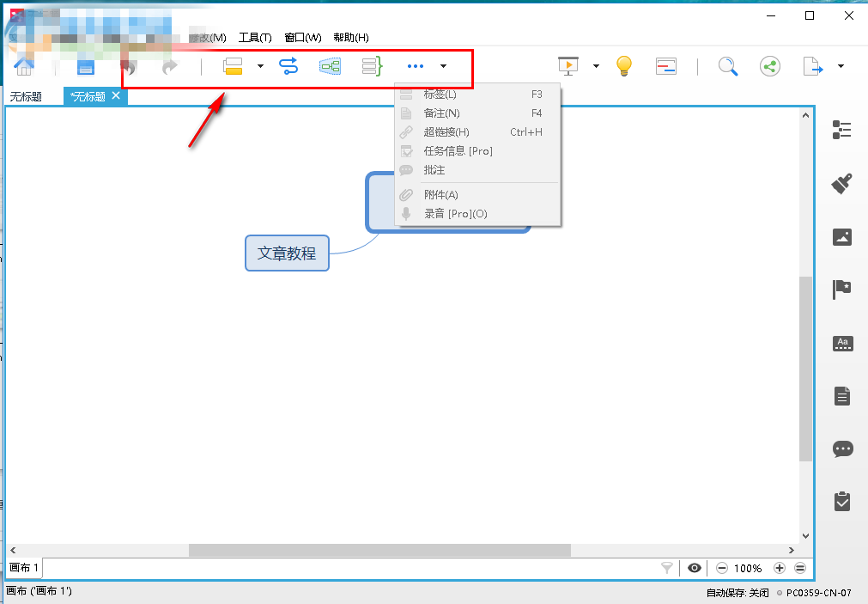Open the marker flag panel in right sidebar

(x=842, y=290)
